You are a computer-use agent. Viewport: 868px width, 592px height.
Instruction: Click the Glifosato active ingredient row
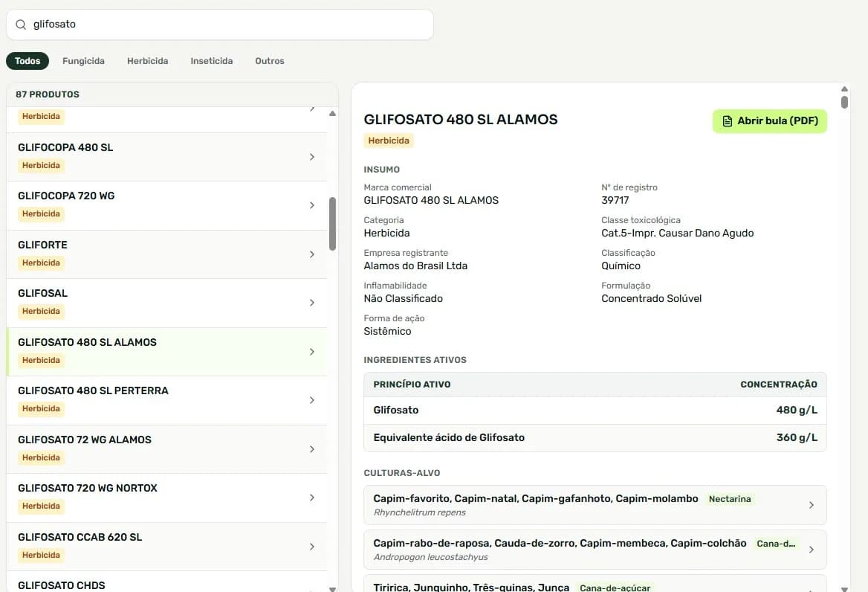point(595,411)
